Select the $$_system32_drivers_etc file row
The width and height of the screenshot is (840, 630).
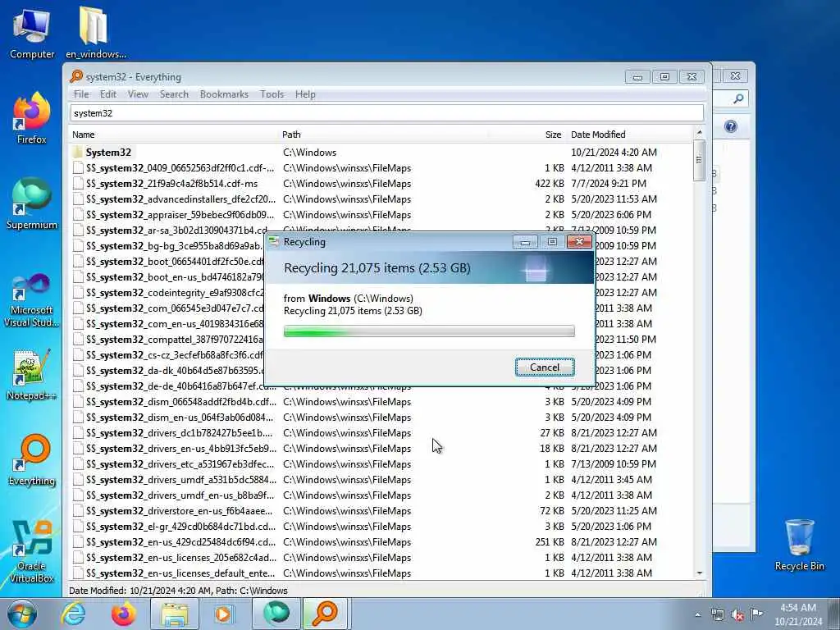tap(381, 464)
